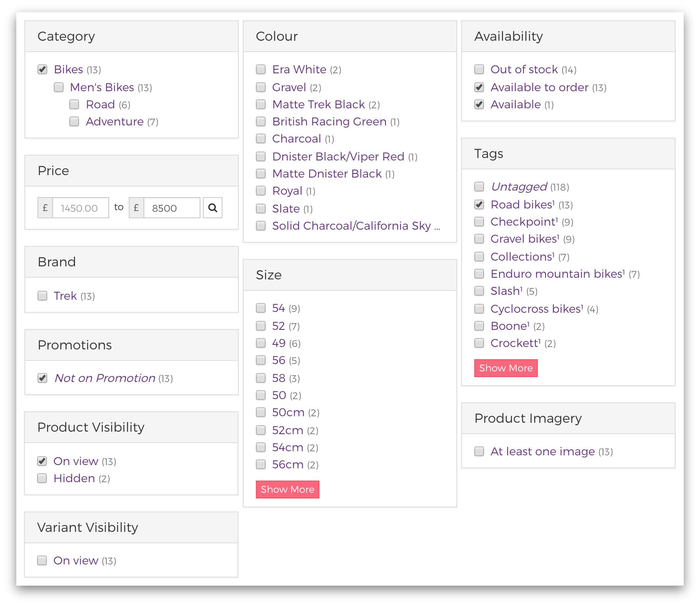Check the Out of stock availability
700x606 pixels.
click(479, 69)
